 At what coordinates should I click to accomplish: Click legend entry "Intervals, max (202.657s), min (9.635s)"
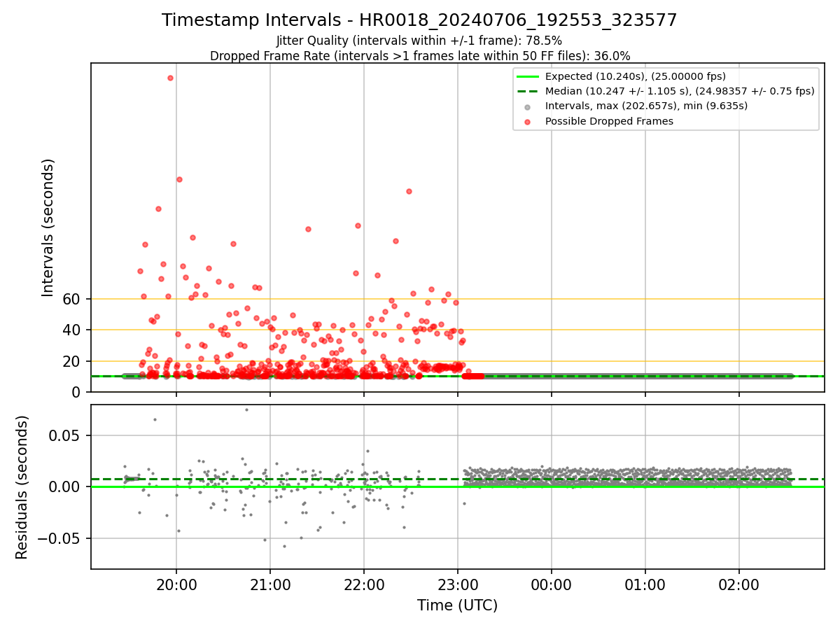click(646, 106)
